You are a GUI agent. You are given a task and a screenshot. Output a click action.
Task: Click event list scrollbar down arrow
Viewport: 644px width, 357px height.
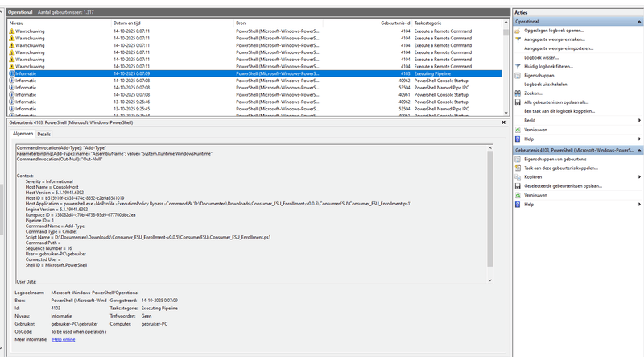point(506,113)
